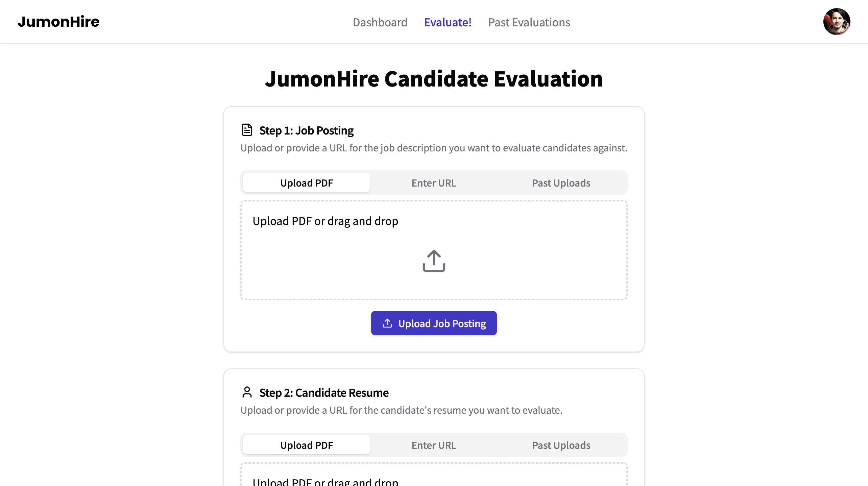
Task: Click the upload icon inside Upload Job Posting button
Action: 387,323
